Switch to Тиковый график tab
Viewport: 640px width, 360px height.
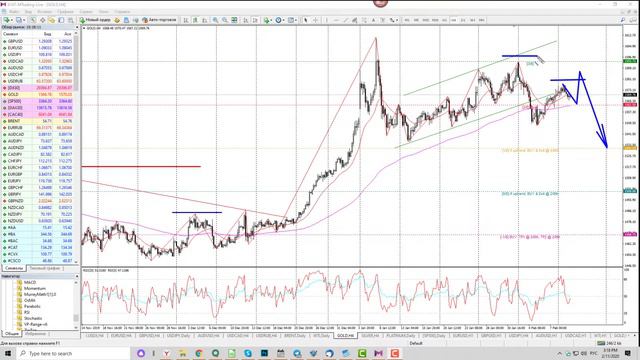tap(44, 268)
